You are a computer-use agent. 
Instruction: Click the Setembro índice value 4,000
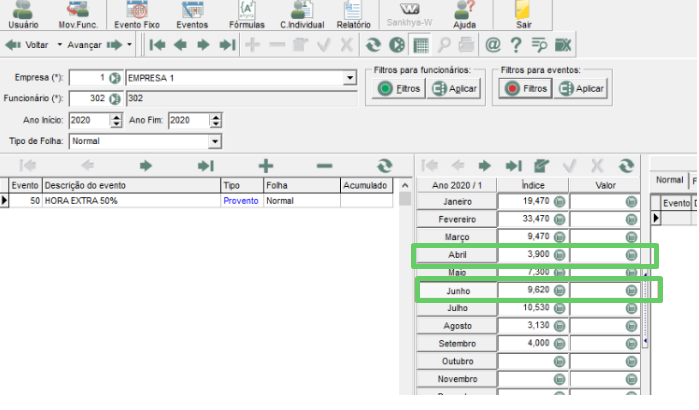click(538, 343)
